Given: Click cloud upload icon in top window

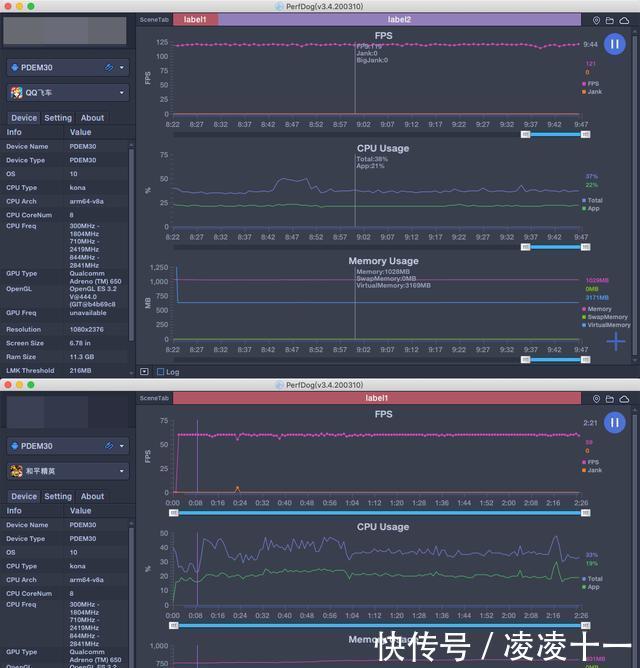Looking at the screenshot, I should [624, 20].
